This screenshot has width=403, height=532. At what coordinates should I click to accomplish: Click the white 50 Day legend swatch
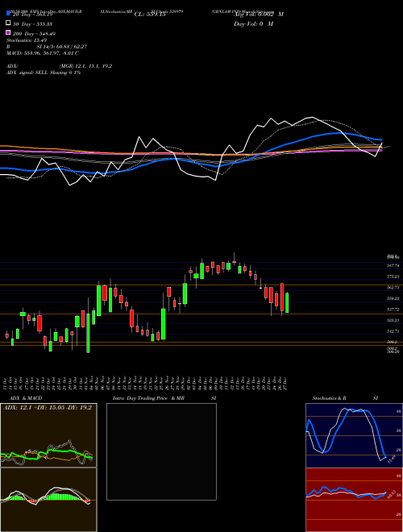(x=8, y=23)
